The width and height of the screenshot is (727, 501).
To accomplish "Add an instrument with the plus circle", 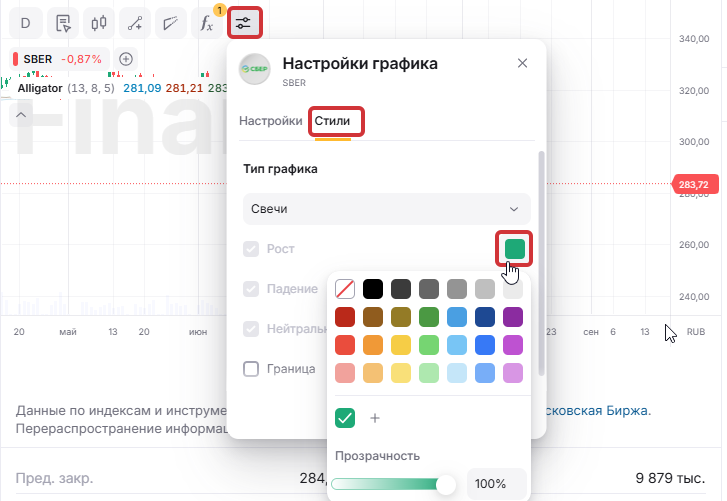I will tap(126, 59).
